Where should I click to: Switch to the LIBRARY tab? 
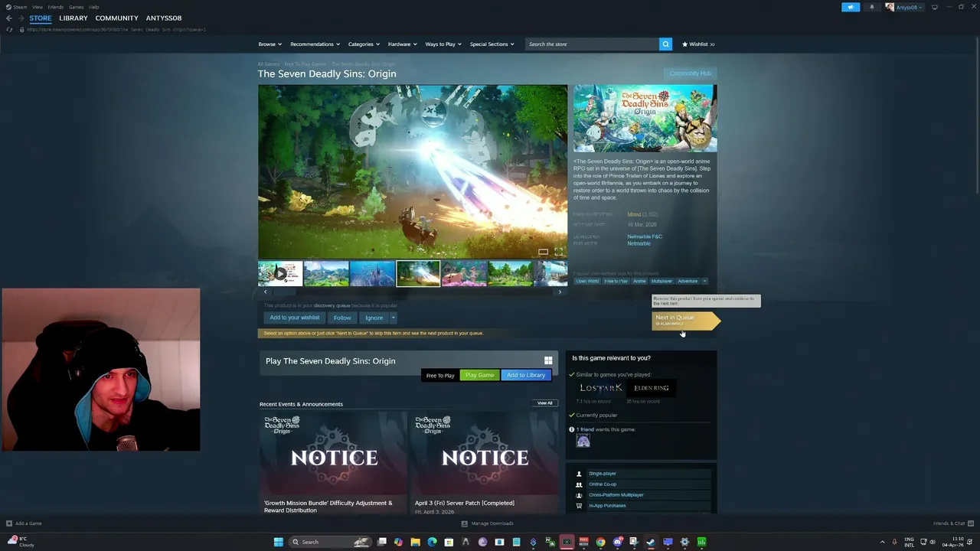tap(73, 18)
